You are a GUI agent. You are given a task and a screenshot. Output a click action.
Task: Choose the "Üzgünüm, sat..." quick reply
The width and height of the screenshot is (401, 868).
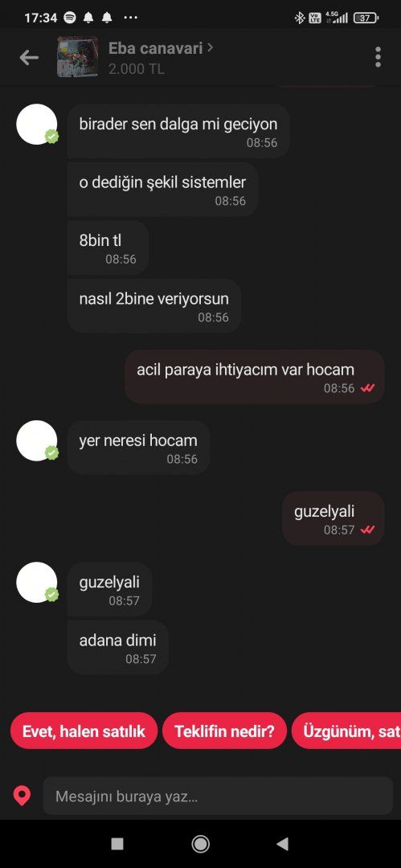coord(346,731)
